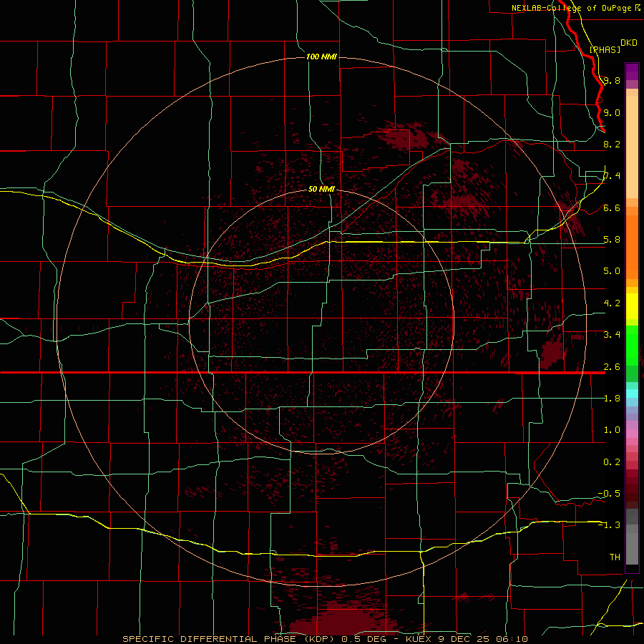The image size is (644, 644).
Task: Click the Specific Differential Phase KUEX caption
Action: [325, 639]
